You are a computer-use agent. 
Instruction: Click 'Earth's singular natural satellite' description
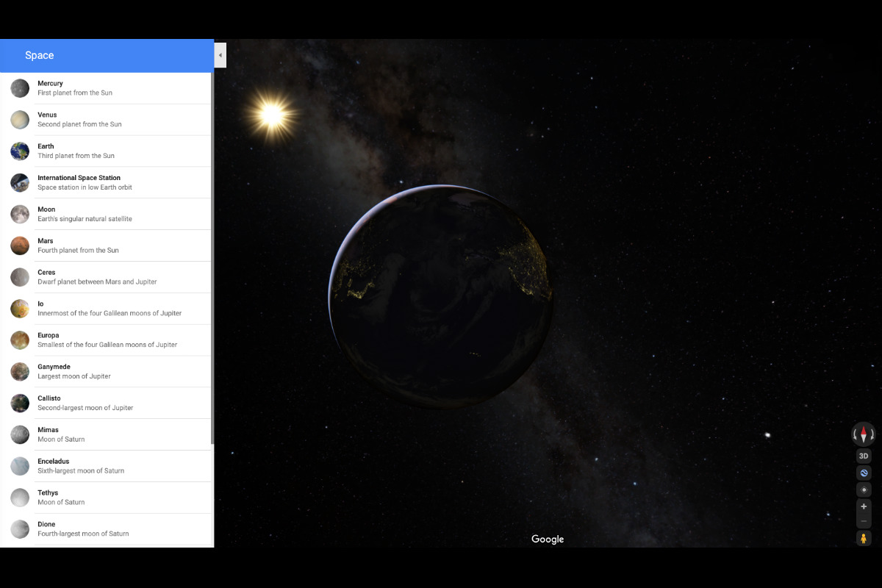click(85, 219)
